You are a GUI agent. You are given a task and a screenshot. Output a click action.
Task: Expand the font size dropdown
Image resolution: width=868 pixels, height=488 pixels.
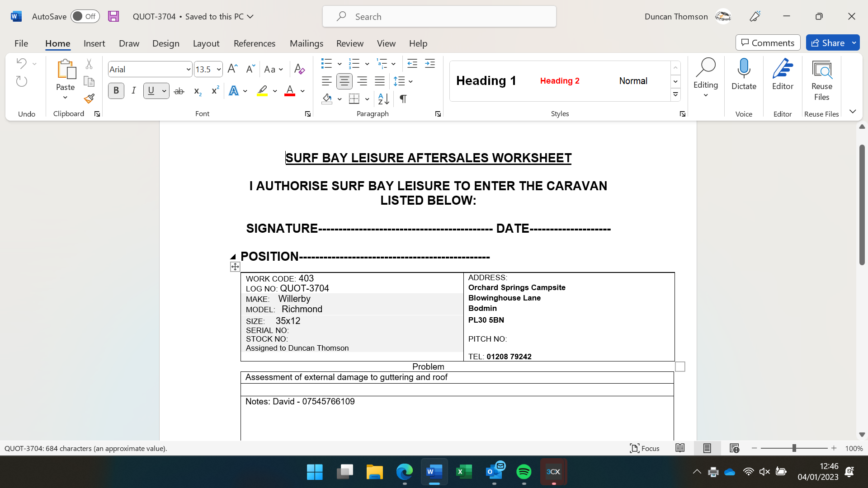[219, 70]
